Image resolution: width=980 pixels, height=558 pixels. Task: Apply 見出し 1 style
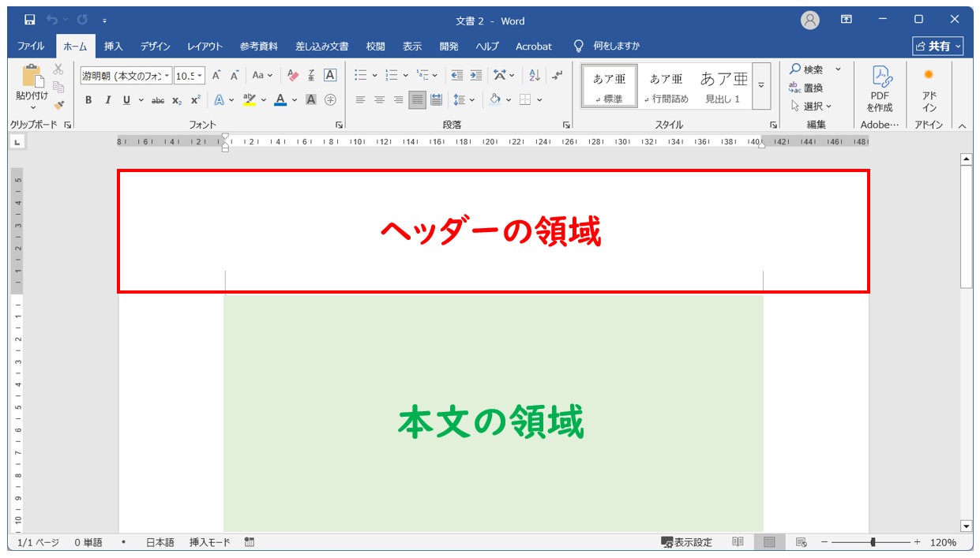pyautogui.click(x=723, y=85)
